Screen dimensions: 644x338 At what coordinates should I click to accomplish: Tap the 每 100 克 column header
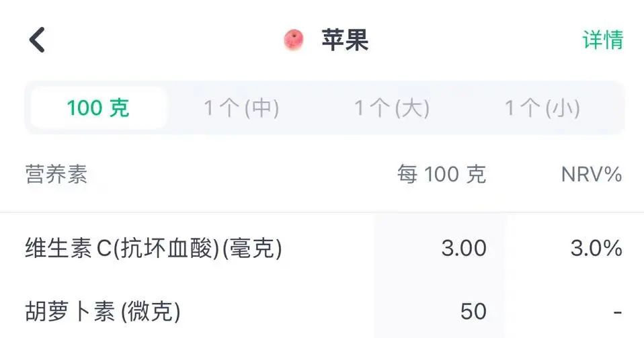(x=442, y=174)
